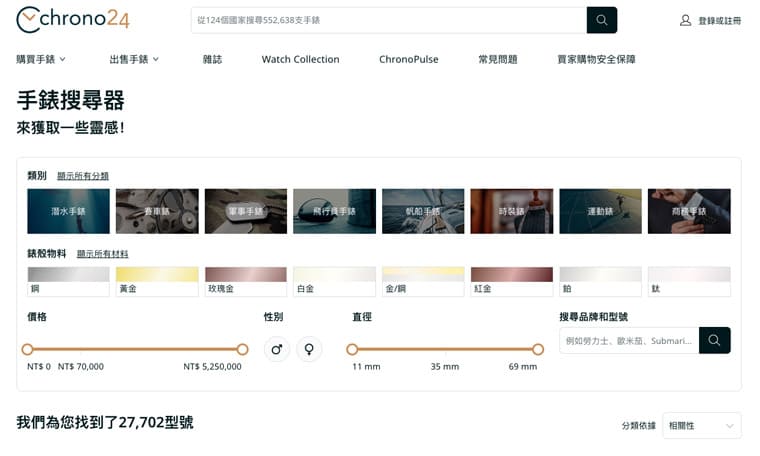760x456 pixels.
Task: Click the price slider maximum handle
Action: (242, 349)
